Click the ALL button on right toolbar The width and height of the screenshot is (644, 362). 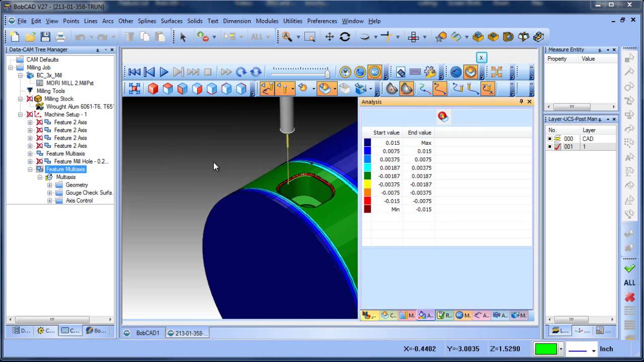[x=629, y=283]
